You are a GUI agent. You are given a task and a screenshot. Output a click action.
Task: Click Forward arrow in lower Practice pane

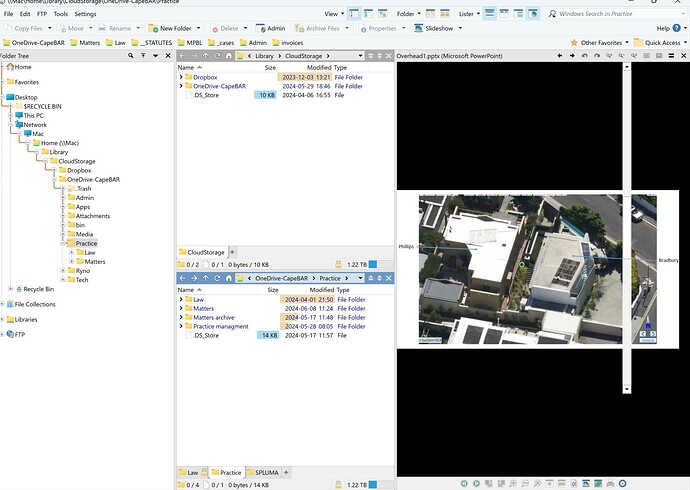pyautogui.click(x=194, y=278)
